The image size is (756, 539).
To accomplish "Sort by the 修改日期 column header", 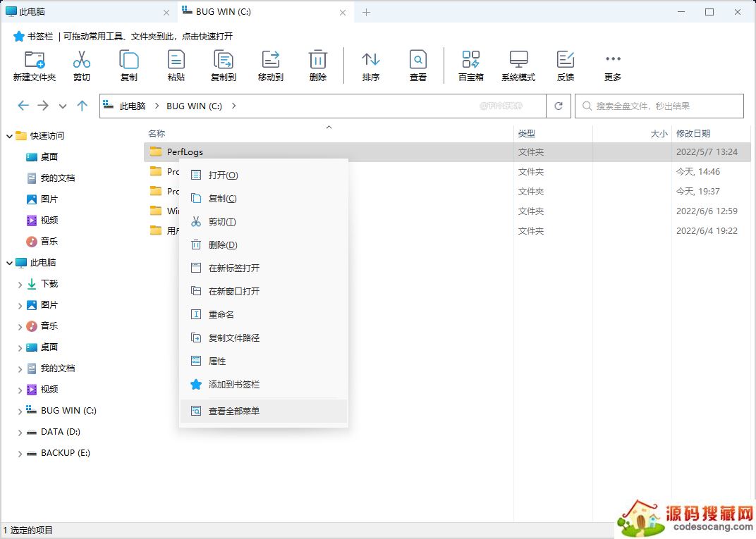I will point(693,133).
